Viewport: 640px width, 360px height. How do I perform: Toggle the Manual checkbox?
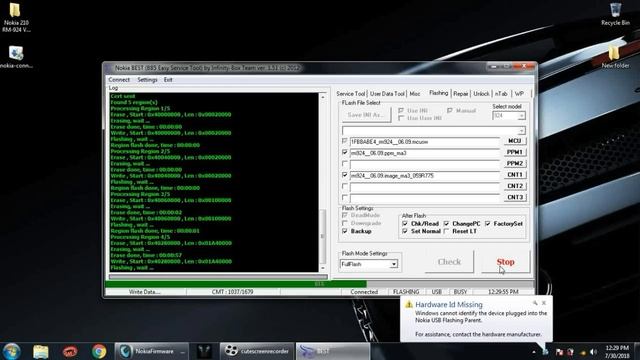(450, 111)
